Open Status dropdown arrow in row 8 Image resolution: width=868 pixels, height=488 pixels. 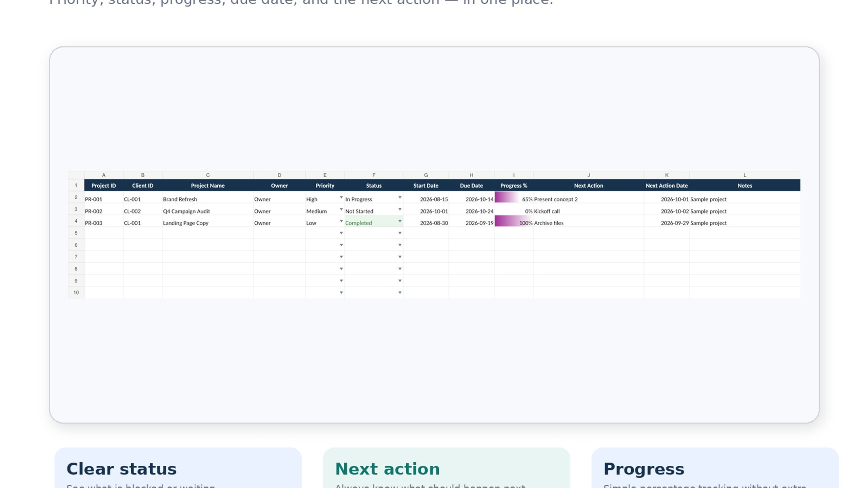(x=400, y=269)
